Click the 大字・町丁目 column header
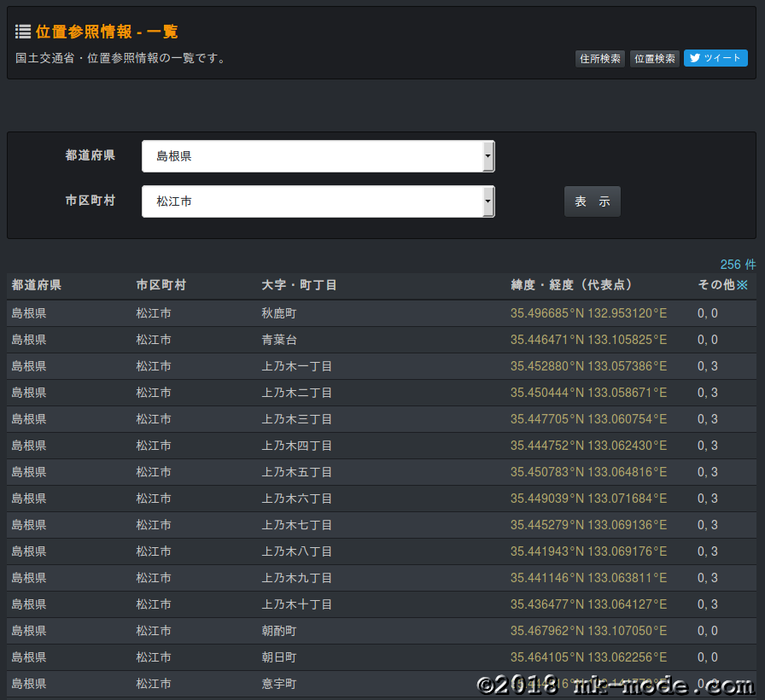Screen dimensions: 765x700 click(x=299, y=285)
